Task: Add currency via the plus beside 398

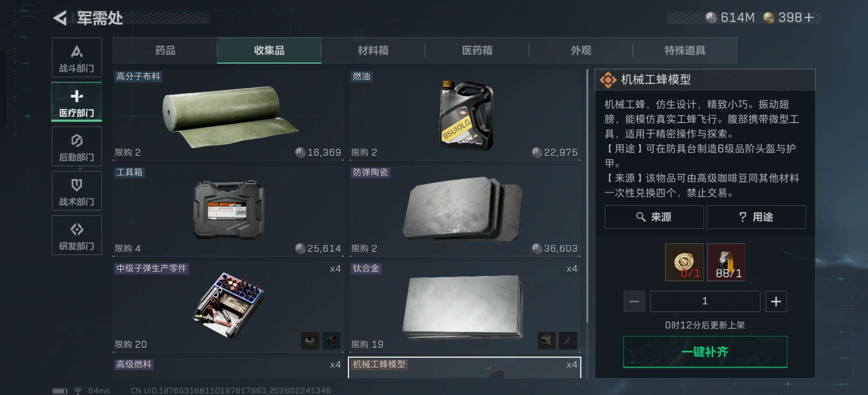Action: coord(809,17)
